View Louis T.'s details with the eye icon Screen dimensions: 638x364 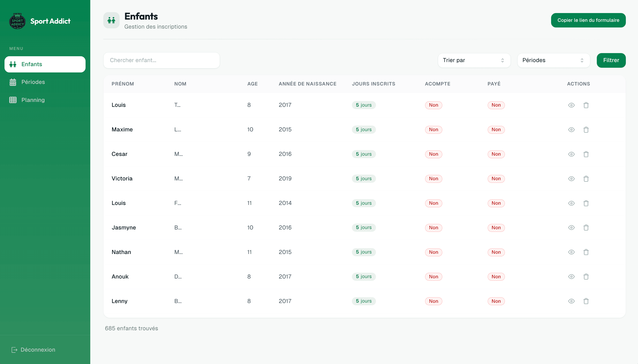coord(571,105)
